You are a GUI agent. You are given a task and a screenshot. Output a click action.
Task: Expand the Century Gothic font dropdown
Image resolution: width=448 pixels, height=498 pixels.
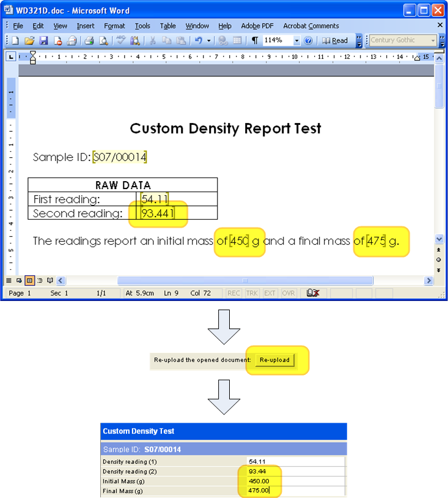433,40
